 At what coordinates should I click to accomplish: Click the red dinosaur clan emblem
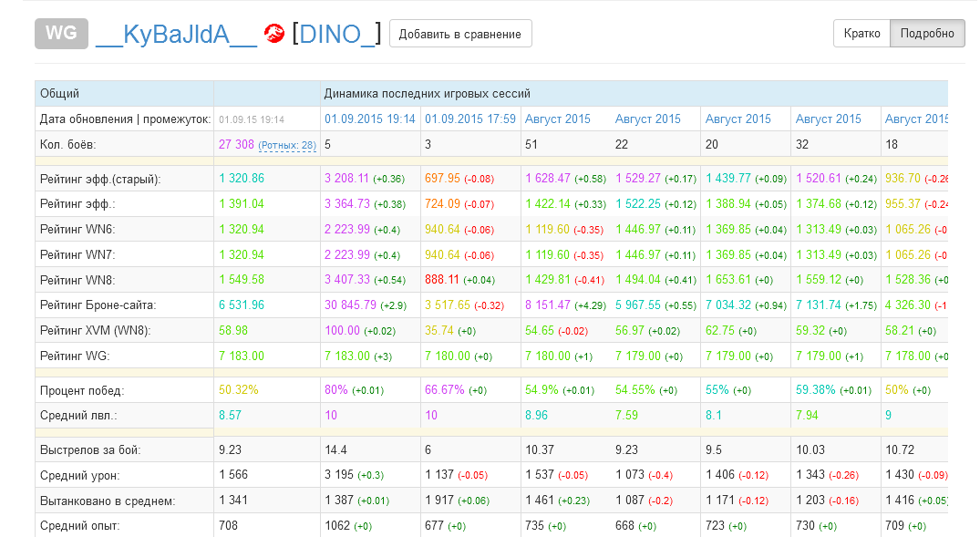[273, 34]
